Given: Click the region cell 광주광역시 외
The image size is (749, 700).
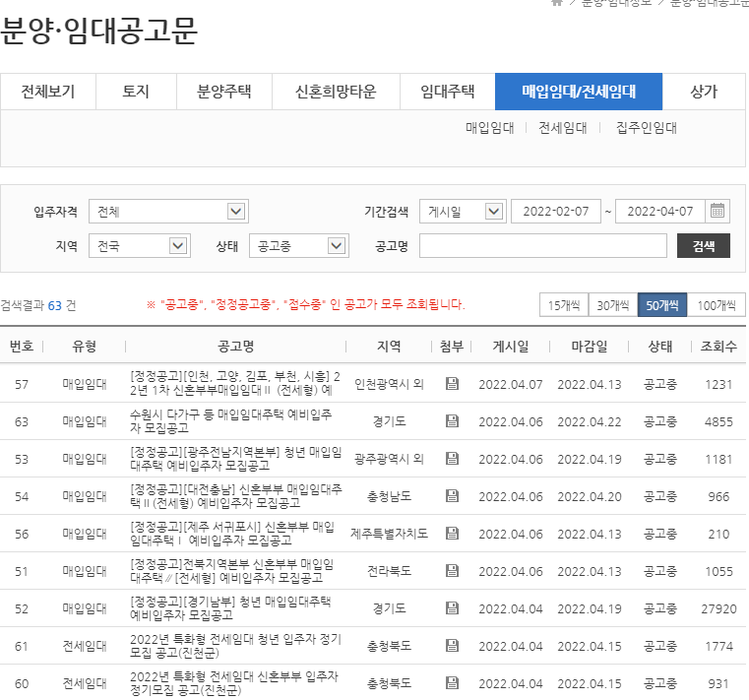Looking at the screenshot, I should tap(389, 459).
